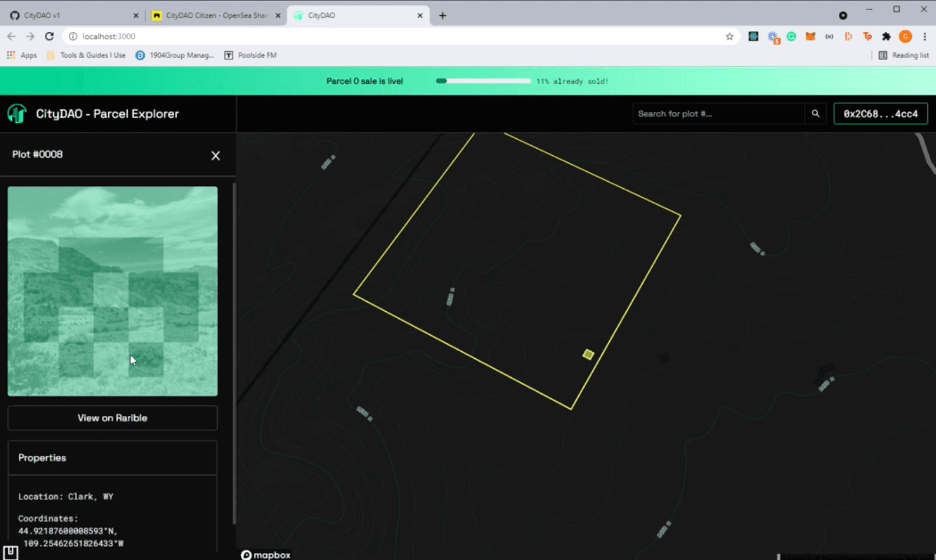The width and height of the screenshot is (936, 560).
Task: Switch to the CityDAO Citizen OpenSea tab
Action: click(215, 15)
